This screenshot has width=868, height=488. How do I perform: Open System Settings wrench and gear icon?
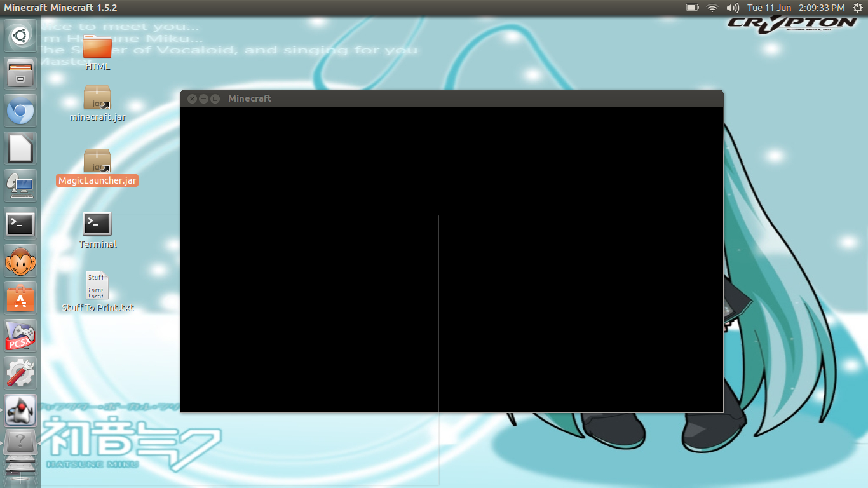pyautogui.click(x=20, y=374)
